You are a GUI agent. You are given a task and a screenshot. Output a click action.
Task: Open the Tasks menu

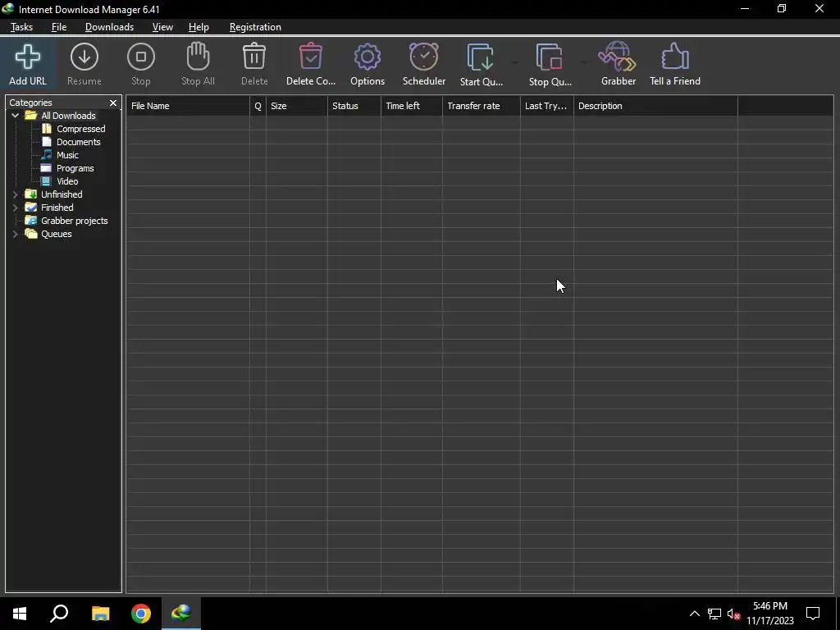coord(21,27)
